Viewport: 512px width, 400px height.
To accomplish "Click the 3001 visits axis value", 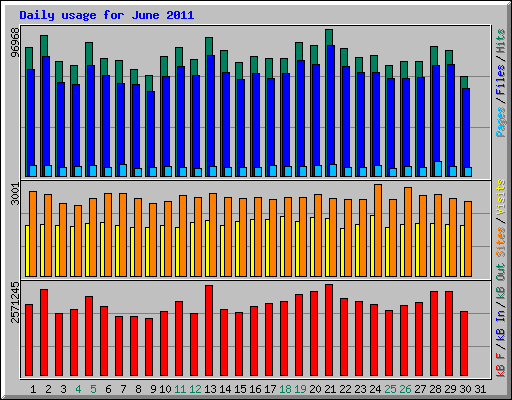I will click(x=15, y=194).
